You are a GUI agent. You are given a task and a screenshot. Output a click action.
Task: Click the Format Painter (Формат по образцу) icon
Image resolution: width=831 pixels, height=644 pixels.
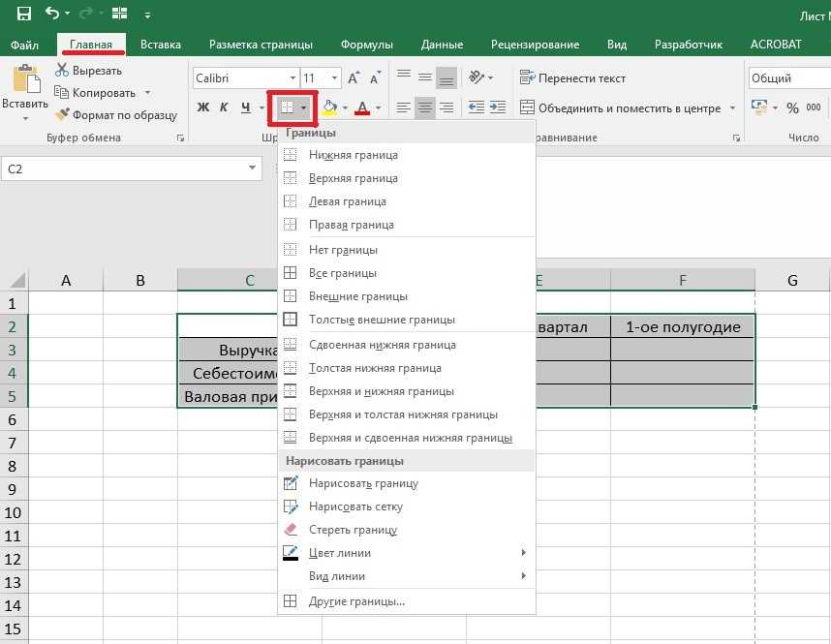click(x=63, y=114)
